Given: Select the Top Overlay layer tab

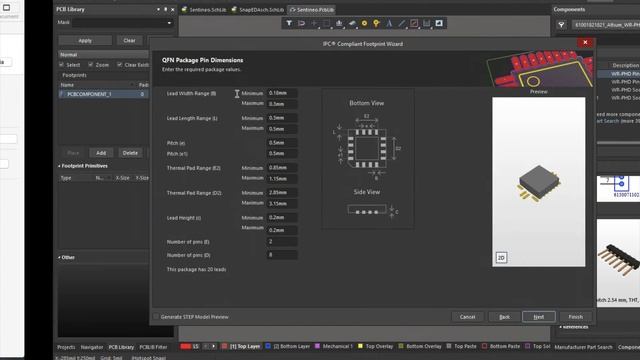Looking at the screenshot, I should point(376,346).
